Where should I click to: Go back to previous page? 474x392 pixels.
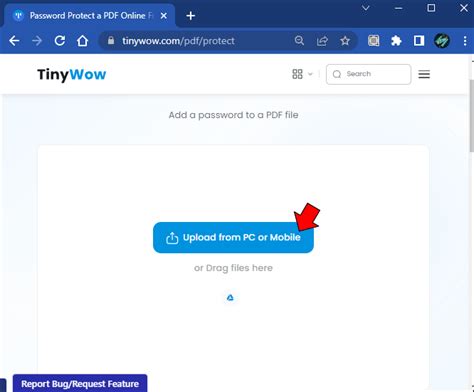tap(14, 41)
